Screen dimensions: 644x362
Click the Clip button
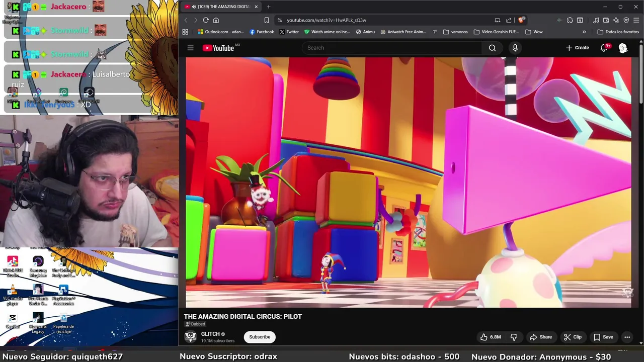[x=573, y=337]
